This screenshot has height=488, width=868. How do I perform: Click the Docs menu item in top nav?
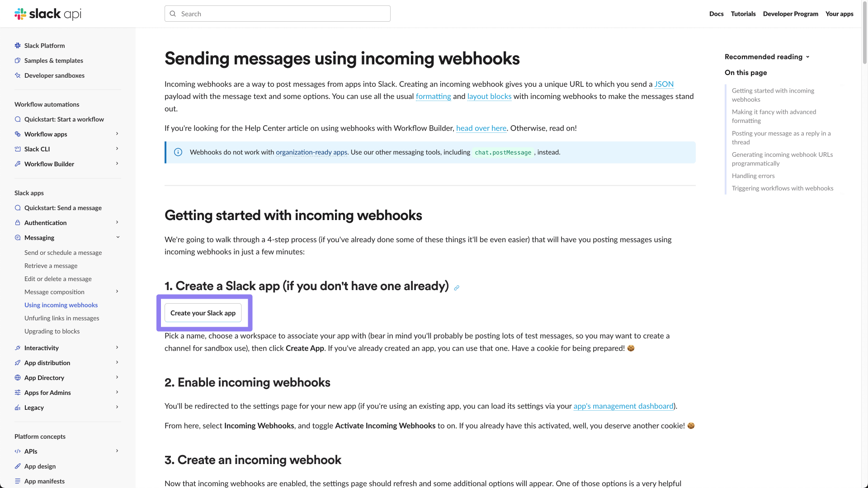[716, 13]
